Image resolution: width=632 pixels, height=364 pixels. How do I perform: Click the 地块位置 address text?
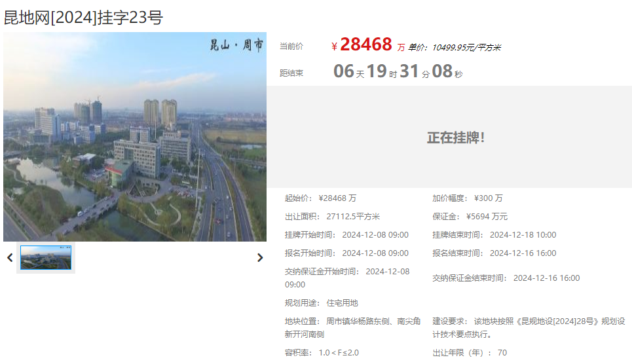(373, 321)
